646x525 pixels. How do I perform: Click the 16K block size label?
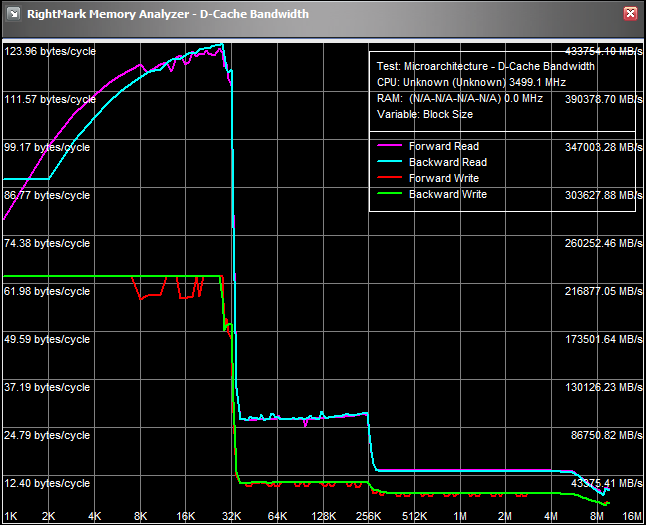(x=186, y=516)
